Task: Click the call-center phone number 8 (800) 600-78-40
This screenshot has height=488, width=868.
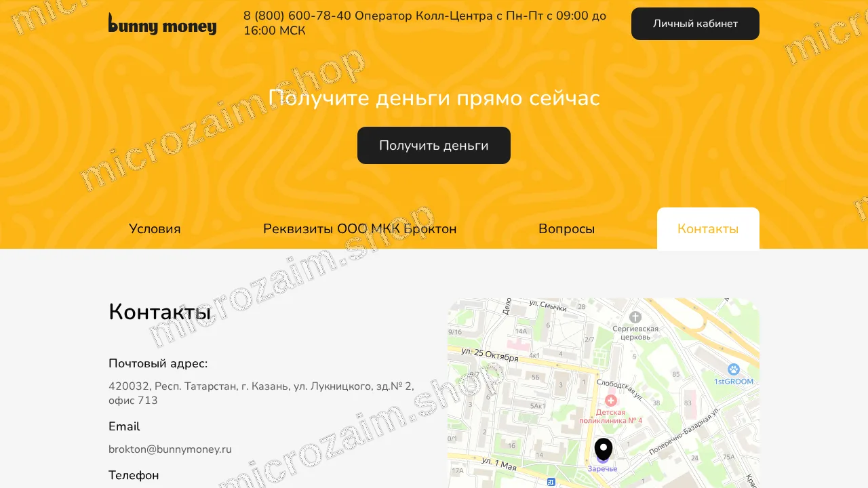Action: 297,16
